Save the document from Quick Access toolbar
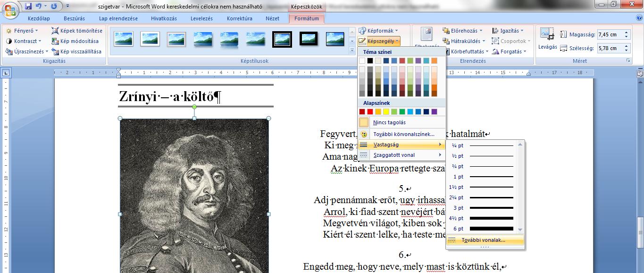Viewport: 644px width, 273px height. (x=28, y=6)
